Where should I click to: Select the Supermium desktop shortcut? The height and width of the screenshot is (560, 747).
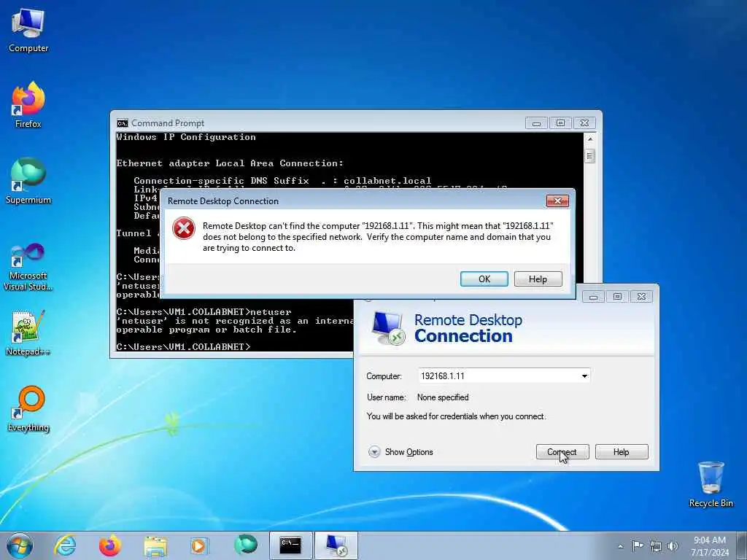pos(28,181)
